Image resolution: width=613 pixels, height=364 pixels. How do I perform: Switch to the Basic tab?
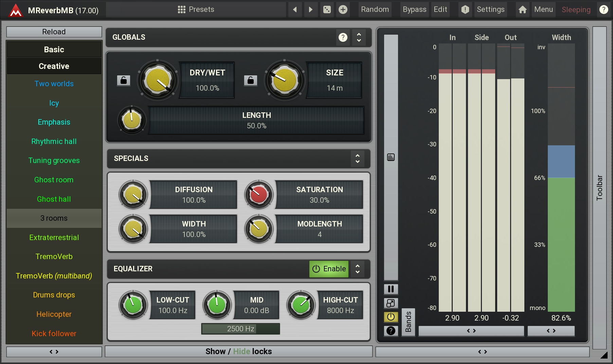[54, 50]
